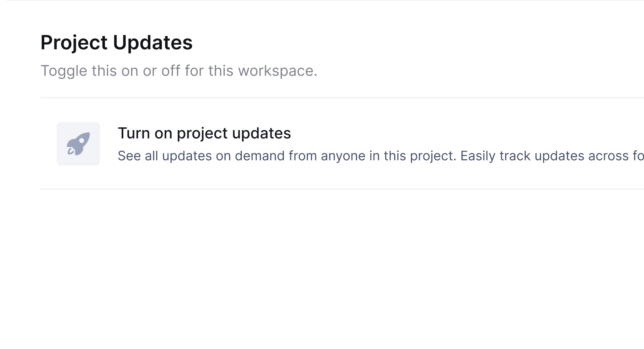Viewport: 644px width, 349px height.
Task: Click the rocket icon beside project updates
Action: coord(78,144)
